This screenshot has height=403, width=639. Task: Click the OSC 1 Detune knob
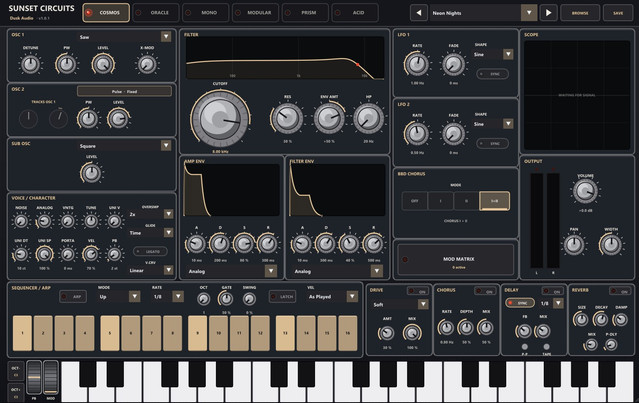[30, 64]
